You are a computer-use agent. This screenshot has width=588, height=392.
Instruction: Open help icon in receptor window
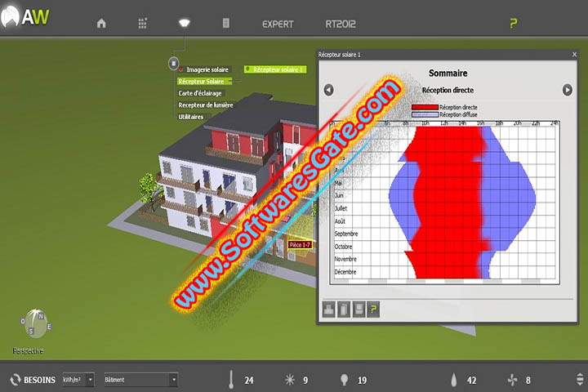[x=373, y=310]
